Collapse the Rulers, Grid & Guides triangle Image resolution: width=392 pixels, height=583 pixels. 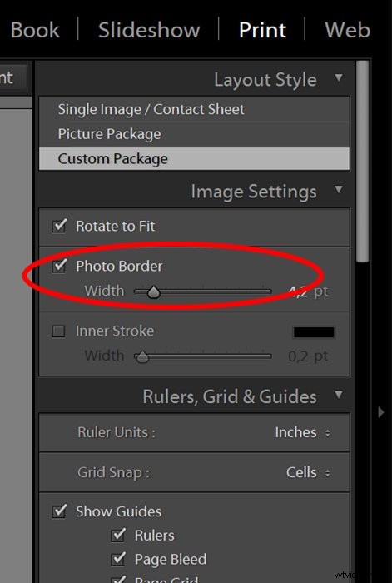coord(339,395)
